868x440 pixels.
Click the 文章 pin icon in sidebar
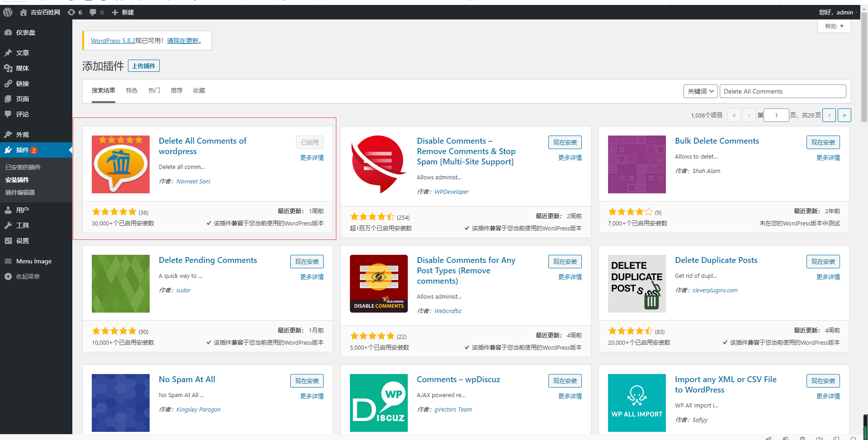pyautogui.click(x=8, y=53)
